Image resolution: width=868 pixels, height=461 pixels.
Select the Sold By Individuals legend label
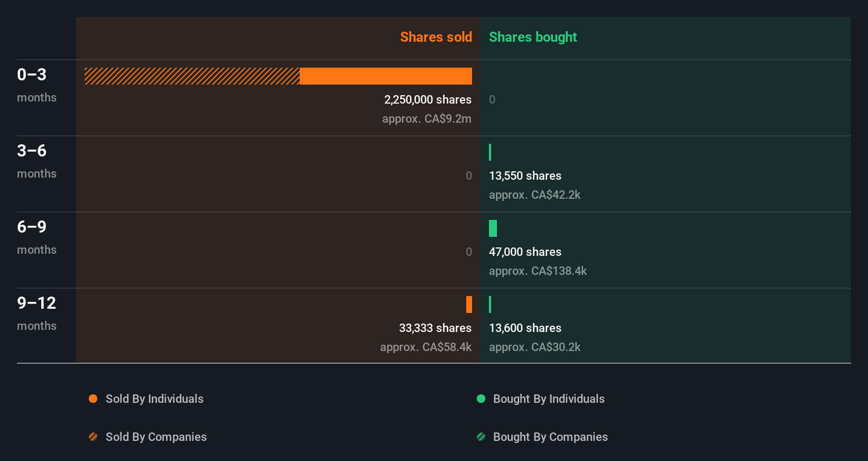(154, 399)
